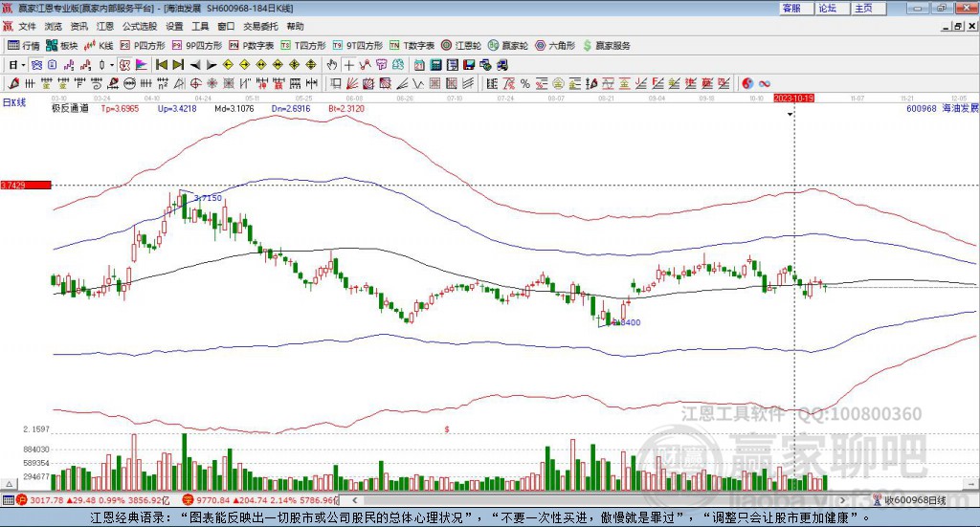Open the 帮助 menu
Viewport: 980px width, 527px height.
[295, 26]
